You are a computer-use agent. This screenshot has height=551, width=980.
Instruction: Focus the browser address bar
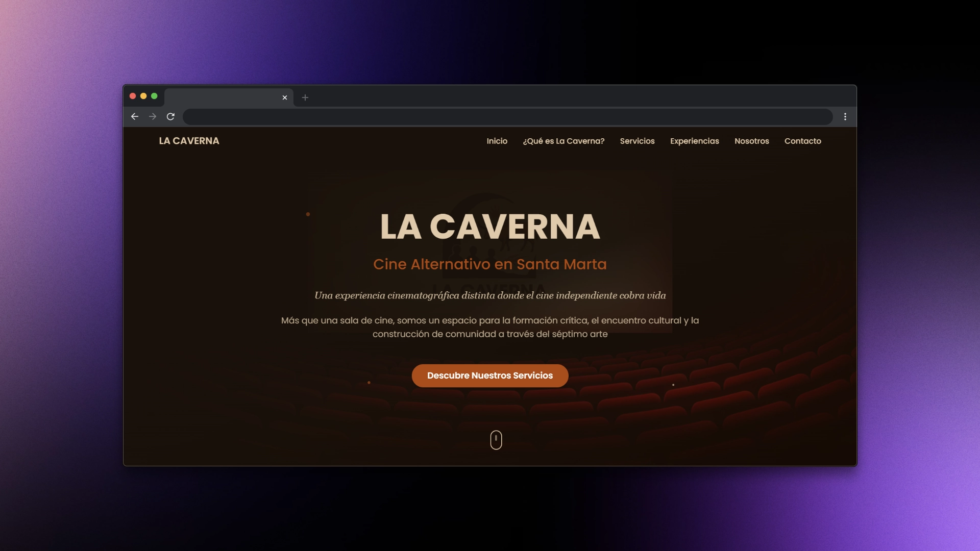508,117
